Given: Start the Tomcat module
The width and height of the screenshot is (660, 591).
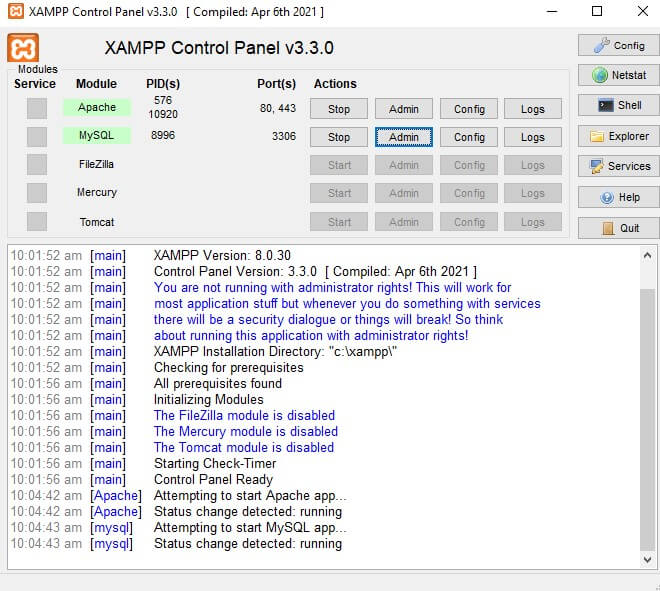Looking at the screenshot, I should coord(339,222).
